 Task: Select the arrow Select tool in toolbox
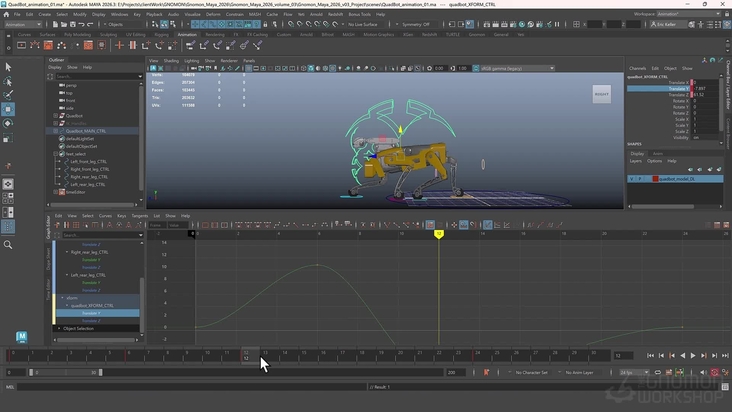click(8, 67)
